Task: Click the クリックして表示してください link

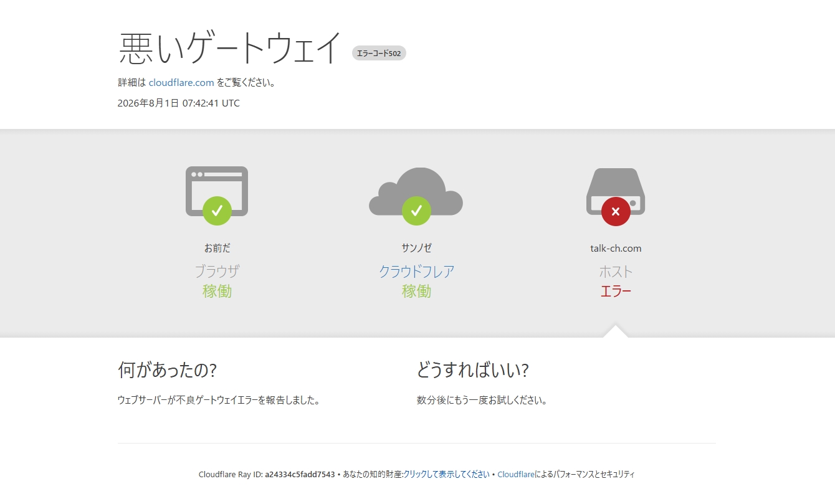Action: [446, 474]
